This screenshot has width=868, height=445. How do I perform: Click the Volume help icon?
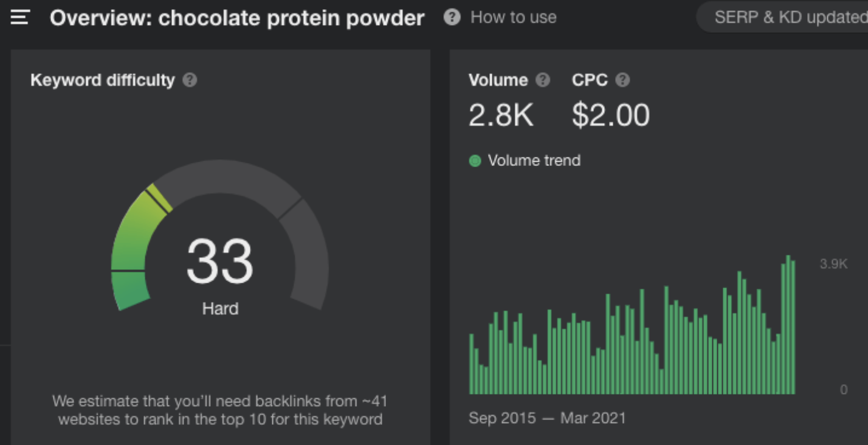click(x=543, y=80)
